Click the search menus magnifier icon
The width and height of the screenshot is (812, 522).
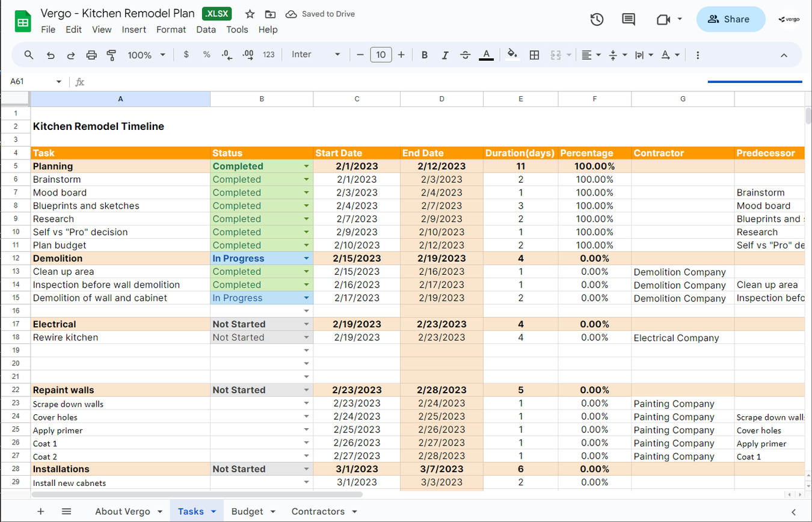(x=29, y=55)
